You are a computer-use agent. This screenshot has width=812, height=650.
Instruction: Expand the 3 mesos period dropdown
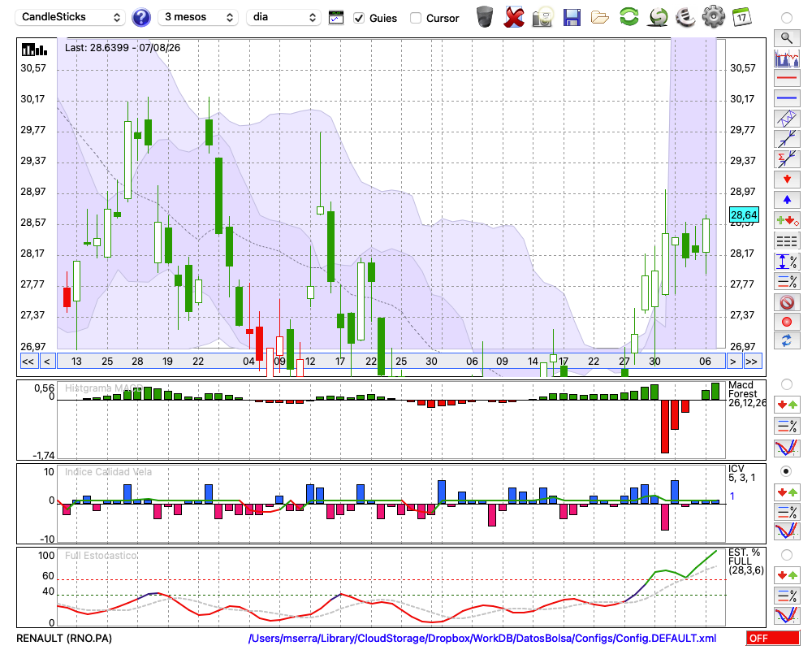[x=198, y=17]
